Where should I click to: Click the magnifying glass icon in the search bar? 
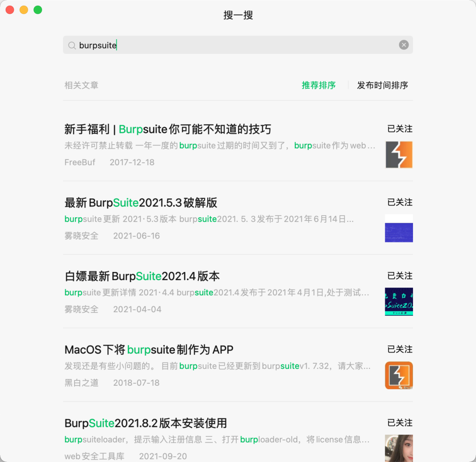(x=71, y=45)
